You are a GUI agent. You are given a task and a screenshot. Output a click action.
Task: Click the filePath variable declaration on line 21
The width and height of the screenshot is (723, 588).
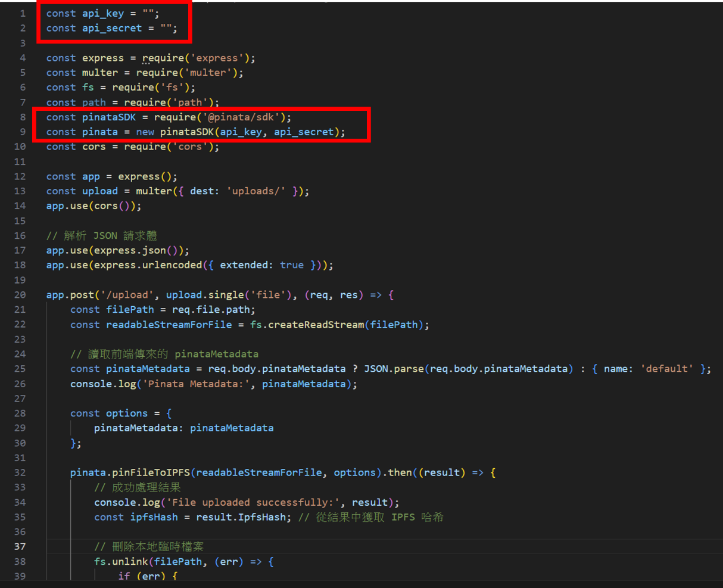click(x=130, y=310)
